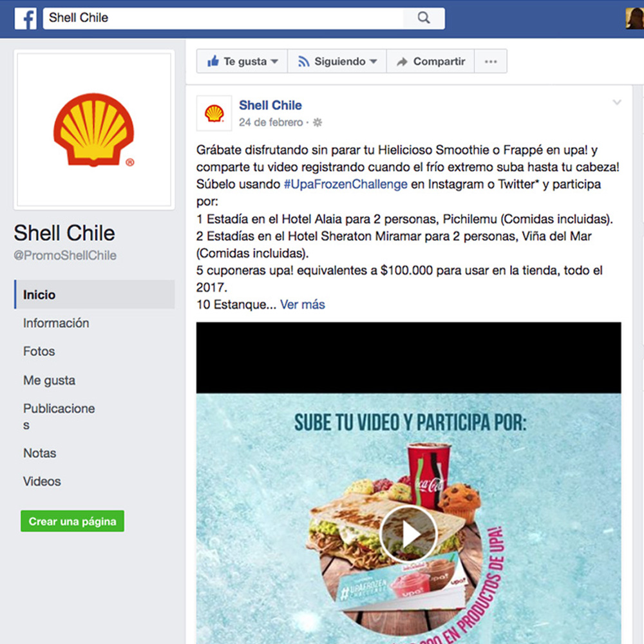Open the Videos section
This screenshot has width=644, height=644.
[x=42, y=482]
